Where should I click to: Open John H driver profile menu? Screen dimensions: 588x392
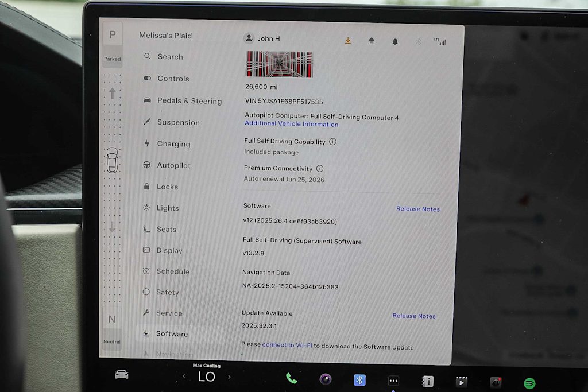pyautogui.click(x=262, y=38)
